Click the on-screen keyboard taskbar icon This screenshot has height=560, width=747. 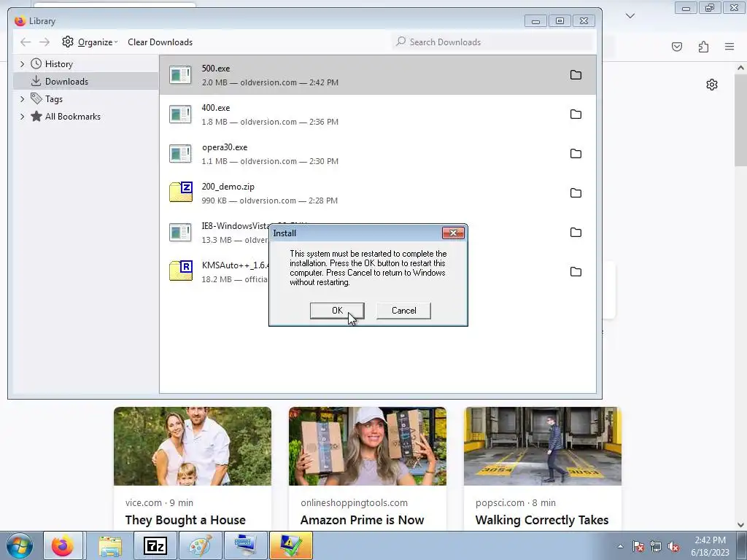[x=246, y=545]
